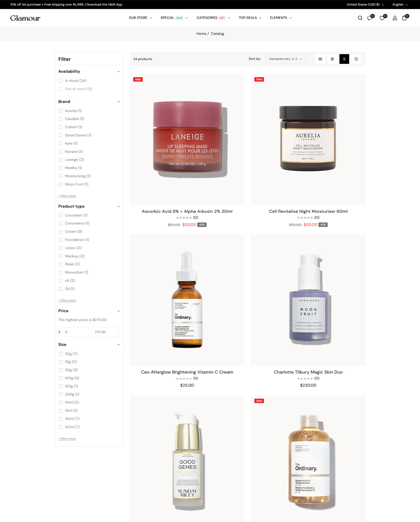The height and width of the screenshot is (522, 420).
Task: Switch to three-column grid view
Action: (332, 59)
